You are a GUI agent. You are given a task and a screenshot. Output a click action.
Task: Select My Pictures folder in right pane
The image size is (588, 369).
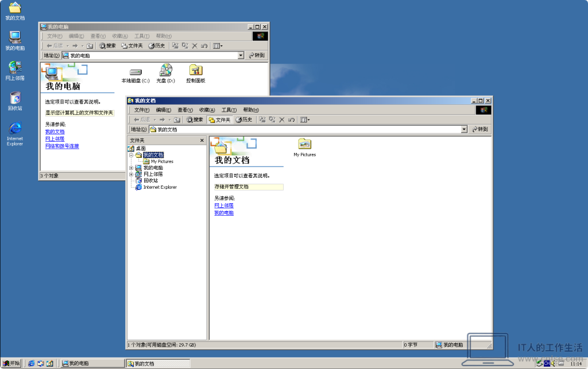(x=304, y=147)
